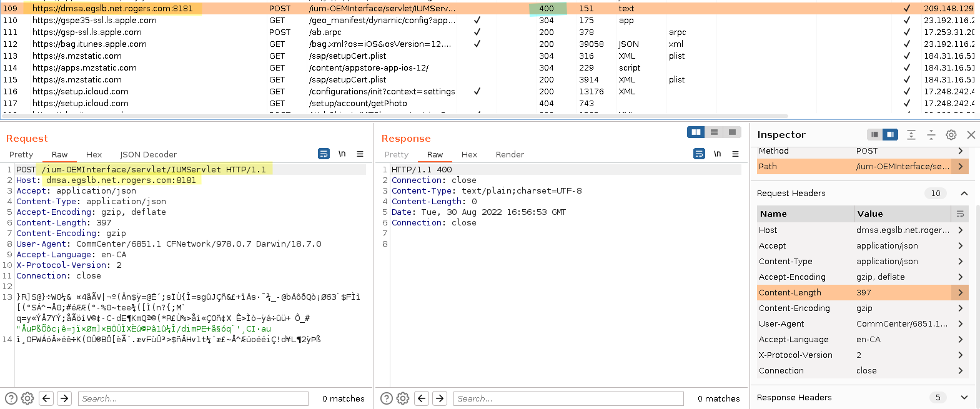Toggle non-printable characters in Request panel

(342, 154)
